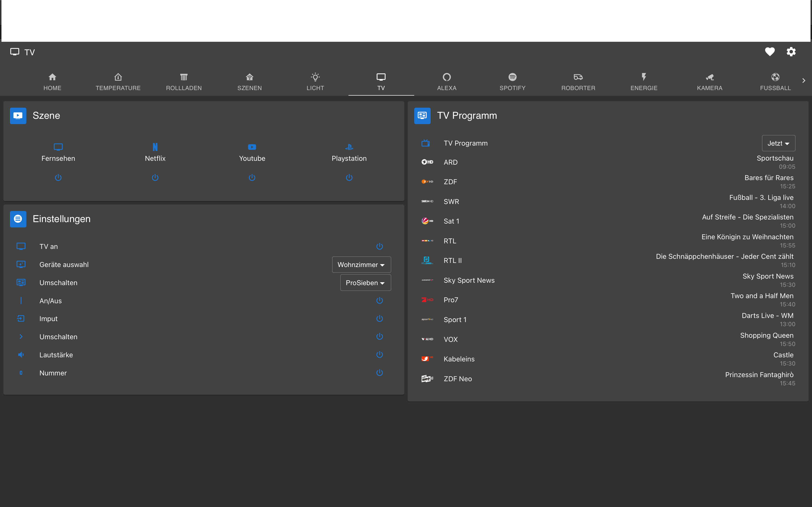The image size is (812, 507).
Task: Open the ProSieben channel dropdown
Action: click(365, 283)
